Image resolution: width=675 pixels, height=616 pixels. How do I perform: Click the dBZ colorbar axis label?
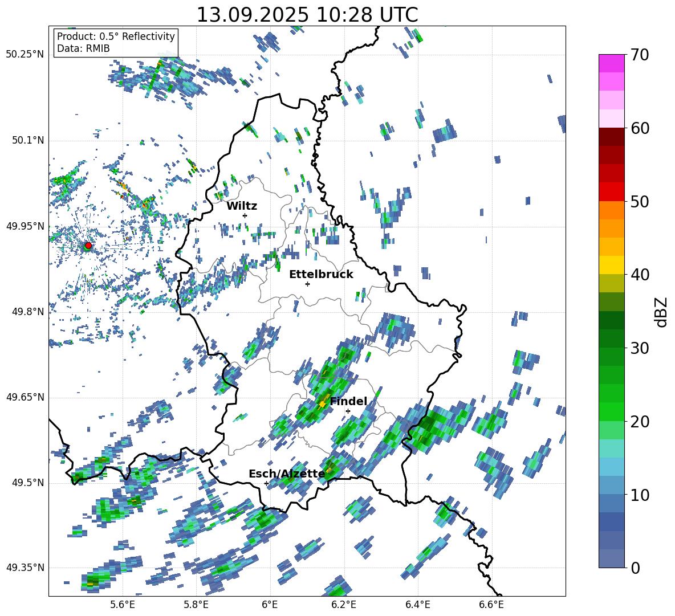click(x=662, y=312)
